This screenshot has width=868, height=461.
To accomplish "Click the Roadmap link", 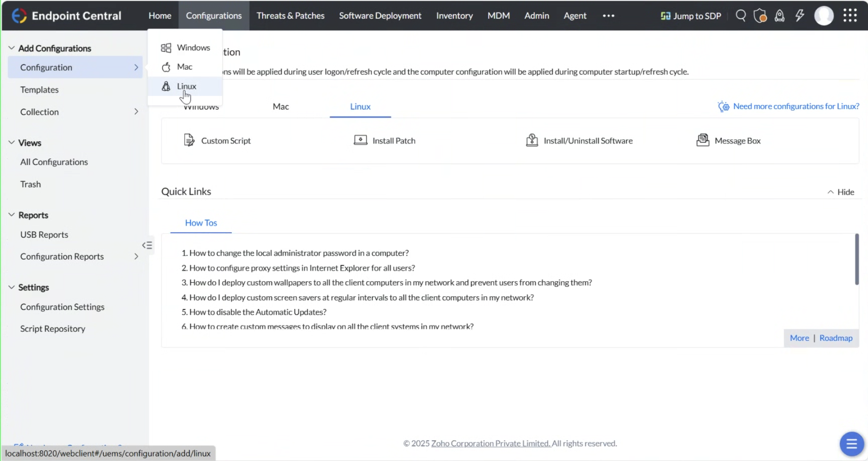I will point(836,338).
